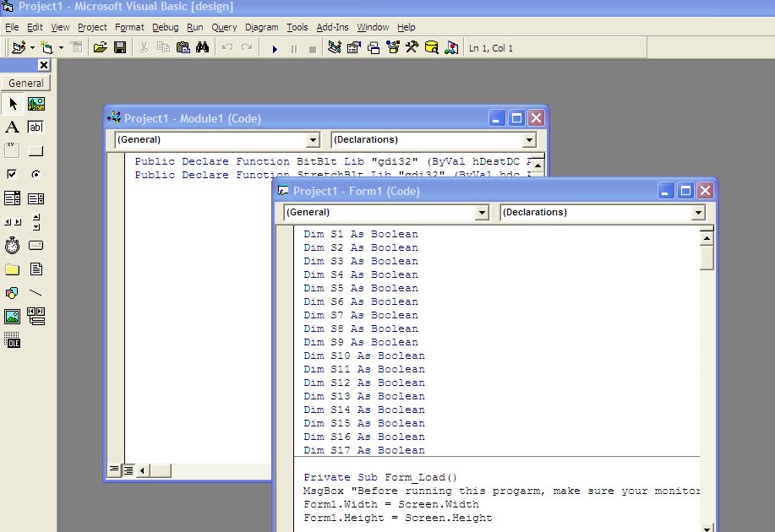Select the CheckBox control in the toolbox
775x532 pixels.
(x=11, y=174)
